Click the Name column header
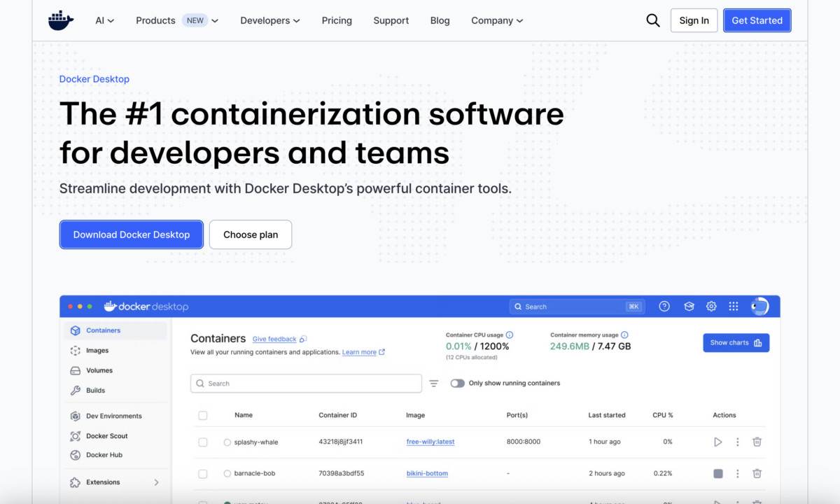This screenshot has height=504, width=840. 244,415
